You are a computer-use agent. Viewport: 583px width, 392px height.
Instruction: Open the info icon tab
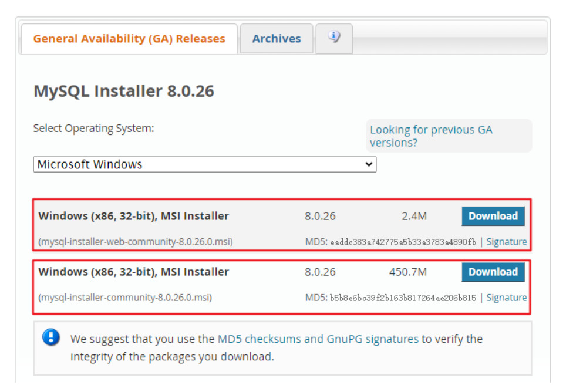[334, 38]
